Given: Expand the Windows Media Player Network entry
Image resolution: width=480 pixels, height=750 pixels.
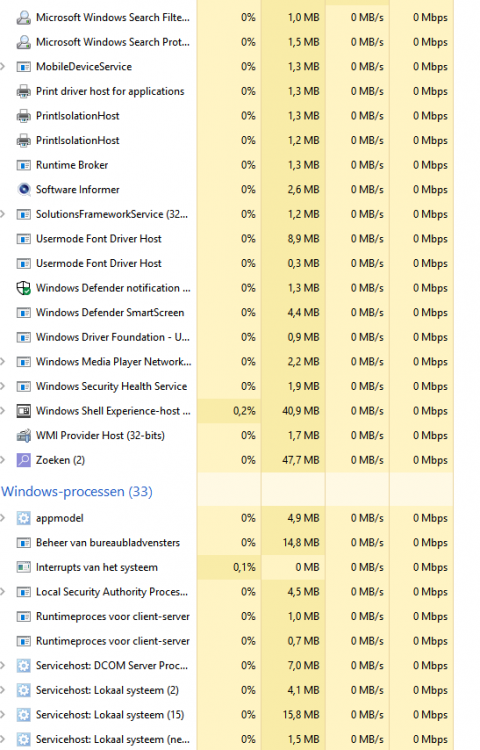Looking at the screenshot, I should click(x=3, y=362).
